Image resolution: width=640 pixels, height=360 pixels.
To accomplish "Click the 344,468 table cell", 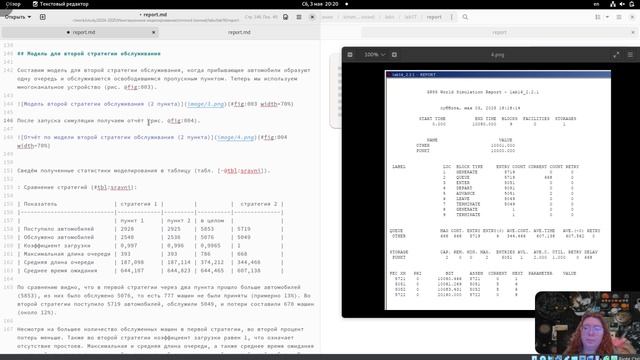I will (249, 262).
